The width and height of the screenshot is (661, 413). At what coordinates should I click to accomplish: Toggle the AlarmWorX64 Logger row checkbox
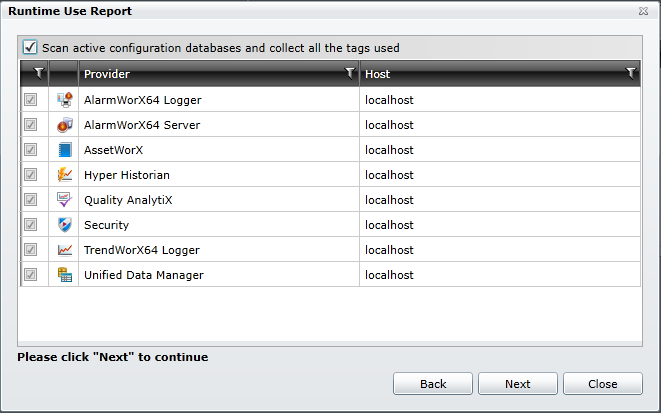coord(31,100)
